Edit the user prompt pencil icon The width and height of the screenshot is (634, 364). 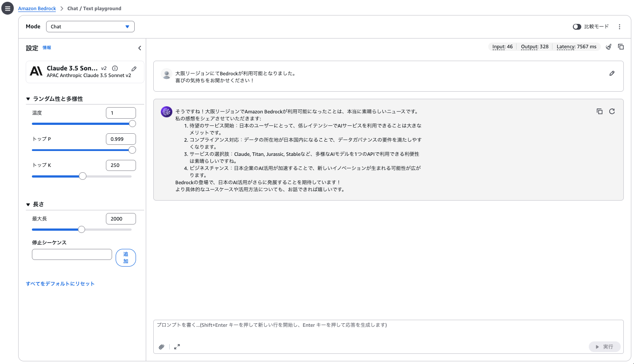(x=612, y=73)
